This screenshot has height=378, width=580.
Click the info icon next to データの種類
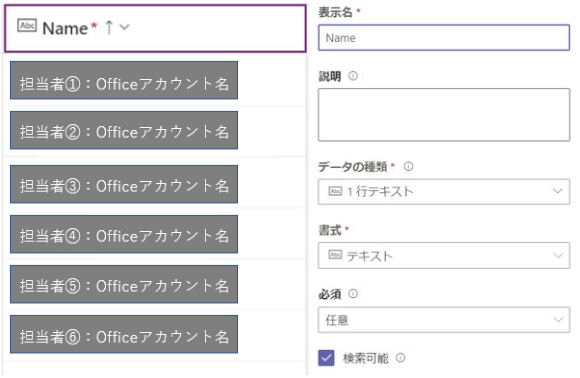[408, 166]
